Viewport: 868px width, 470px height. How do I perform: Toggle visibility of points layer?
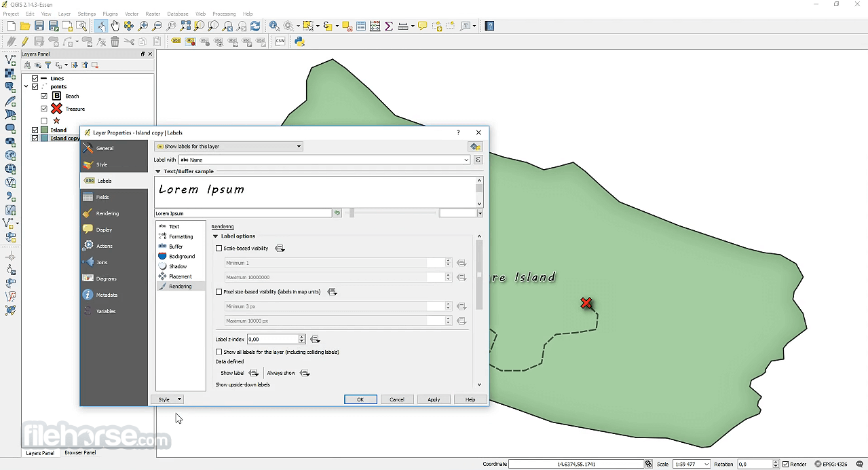[35, 86]
